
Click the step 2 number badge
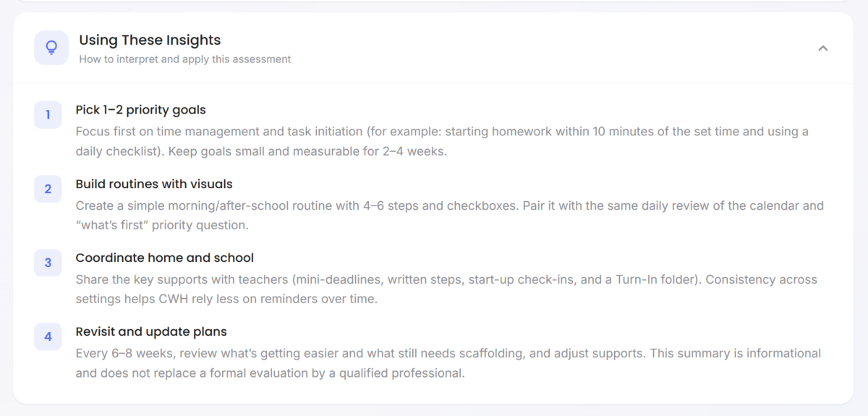coord(48,189)
